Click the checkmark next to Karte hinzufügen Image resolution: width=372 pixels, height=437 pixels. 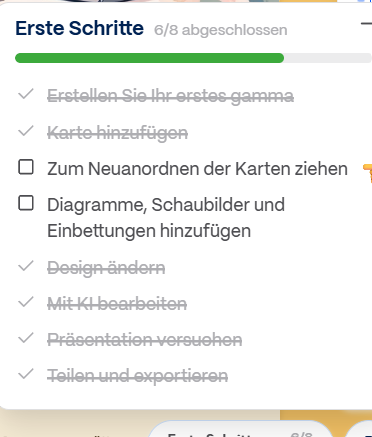(26, 131)
